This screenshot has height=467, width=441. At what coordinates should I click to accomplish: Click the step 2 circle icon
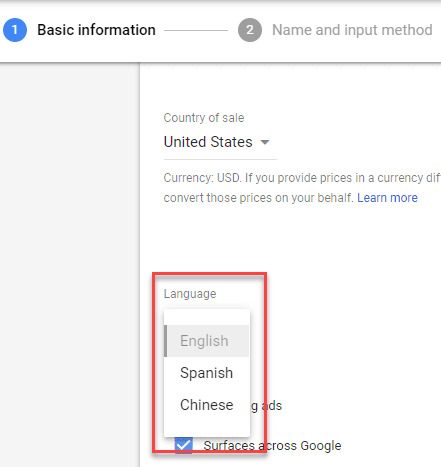tap(250, 30)
